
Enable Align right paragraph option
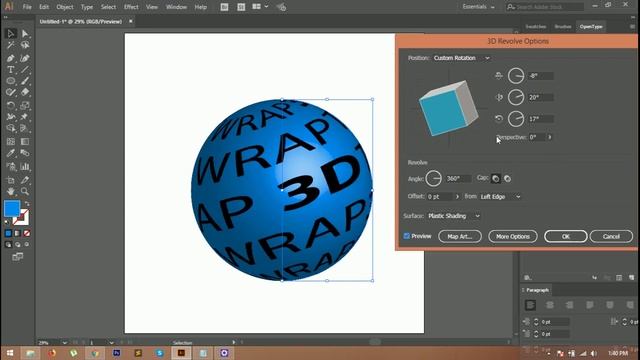(x=569, y=305)
